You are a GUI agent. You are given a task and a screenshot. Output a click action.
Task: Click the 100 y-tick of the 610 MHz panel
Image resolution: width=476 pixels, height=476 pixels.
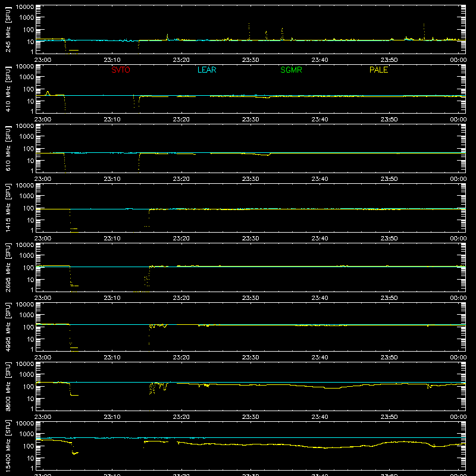pyautogui.click(x=29, y=148)
